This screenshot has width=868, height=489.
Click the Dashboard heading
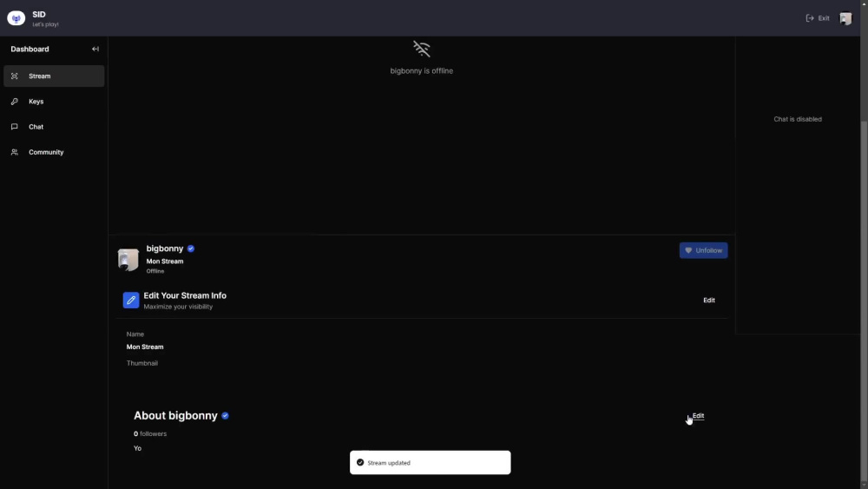[x=30, y=49]
